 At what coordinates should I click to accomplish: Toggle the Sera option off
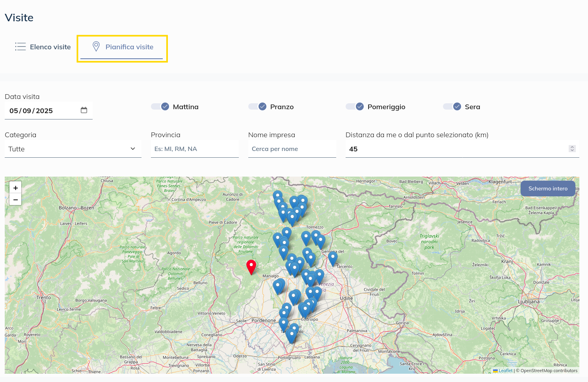point(452,106)
